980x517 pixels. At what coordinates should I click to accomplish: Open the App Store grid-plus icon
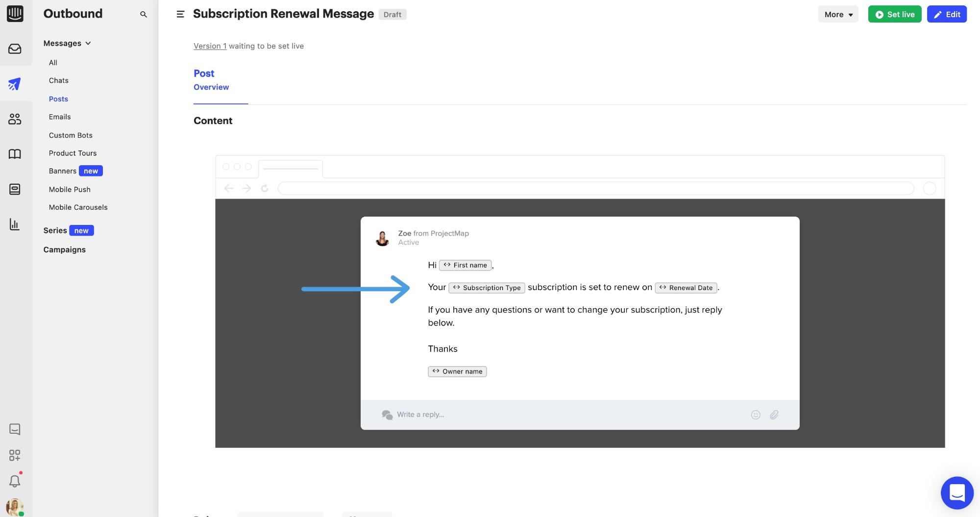15,455
